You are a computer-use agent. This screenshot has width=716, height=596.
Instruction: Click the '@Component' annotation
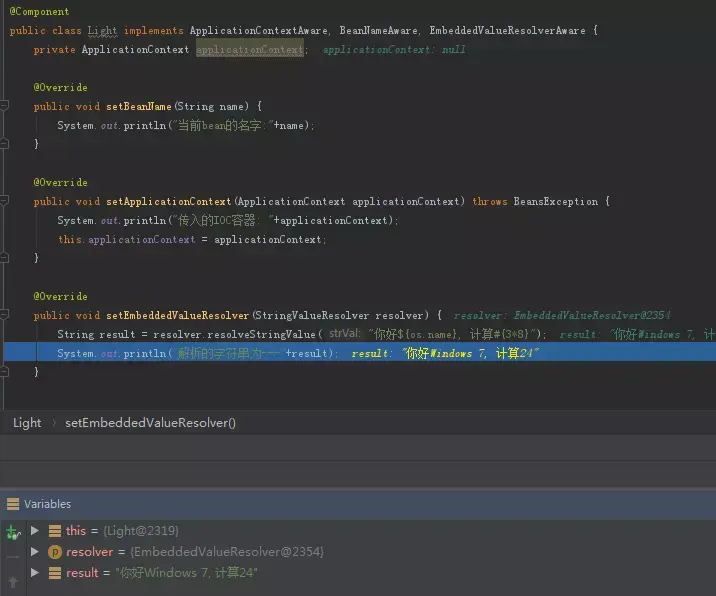[39, 11]
